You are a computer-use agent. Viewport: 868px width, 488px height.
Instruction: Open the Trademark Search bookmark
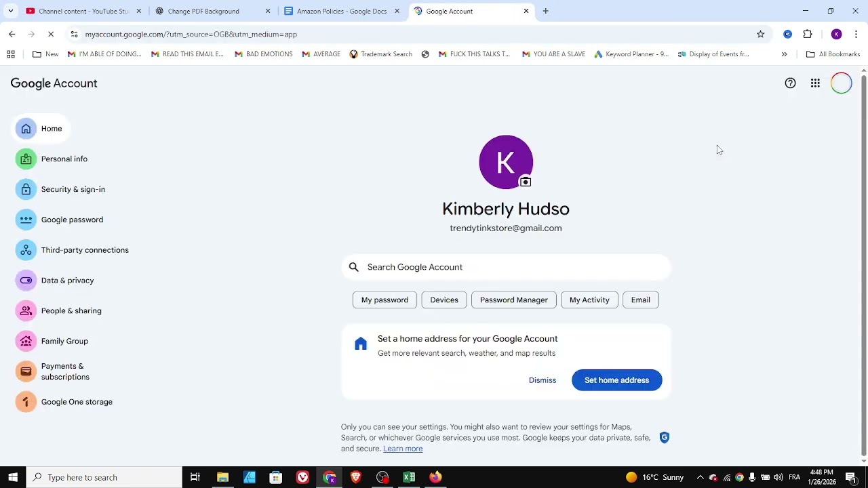[x=380, y=54]
